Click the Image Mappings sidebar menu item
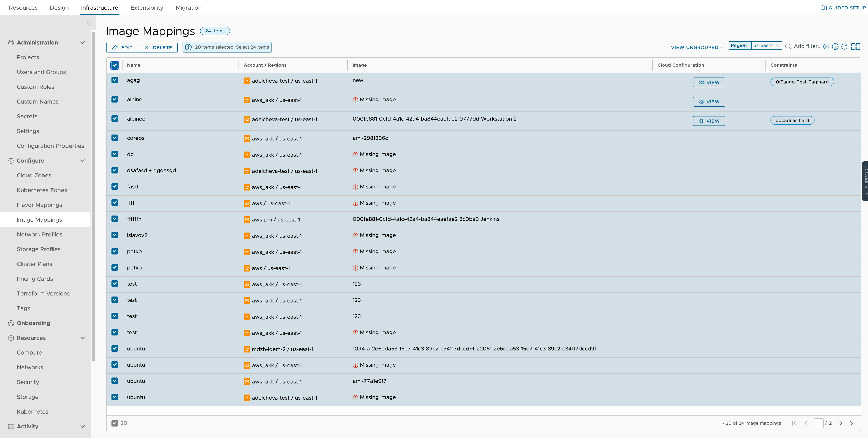 click(x=39, y=219)
